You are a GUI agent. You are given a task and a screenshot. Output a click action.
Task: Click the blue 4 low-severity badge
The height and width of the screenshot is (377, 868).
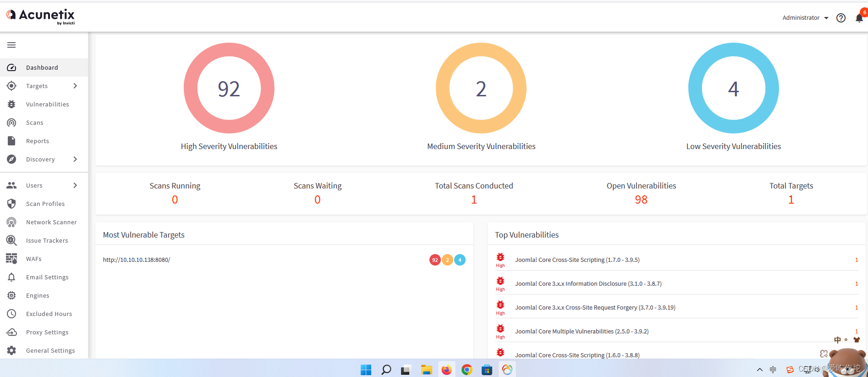coord(460,260)
